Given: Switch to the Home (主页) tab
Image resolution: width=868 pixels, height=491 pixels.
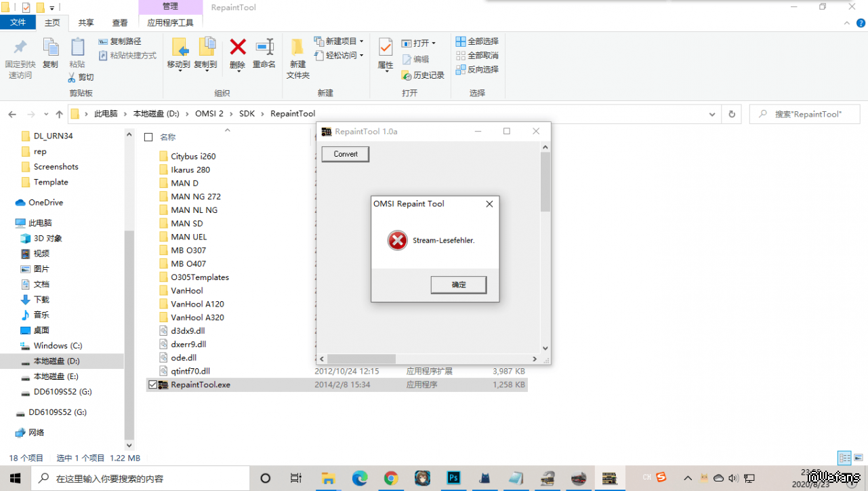Looking at the screenshot, I should 52,23.
